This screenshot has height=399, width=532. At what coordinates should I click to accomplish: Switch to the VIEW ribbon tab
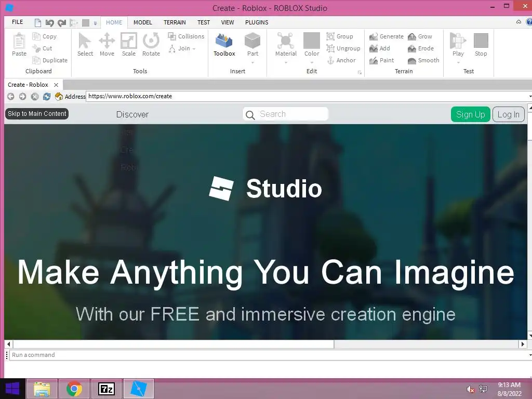click(x=228, y=22)
